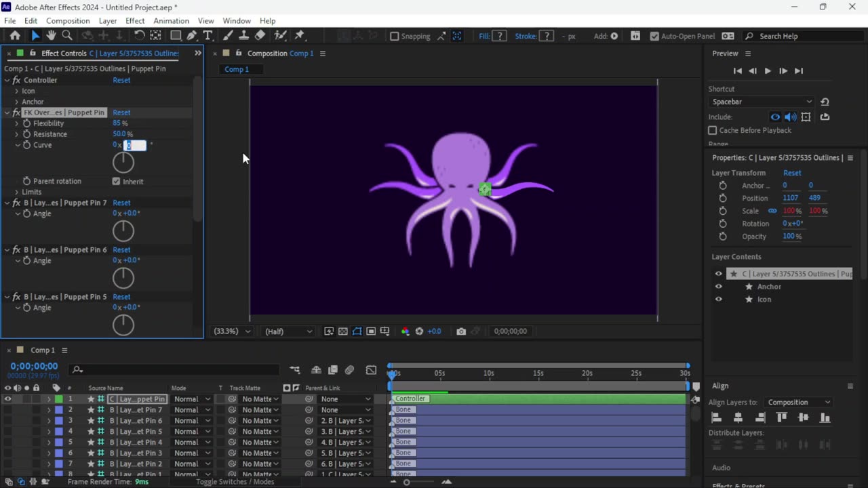Expand the Flexibility property
868x488 pixels.
coord(17,123)
